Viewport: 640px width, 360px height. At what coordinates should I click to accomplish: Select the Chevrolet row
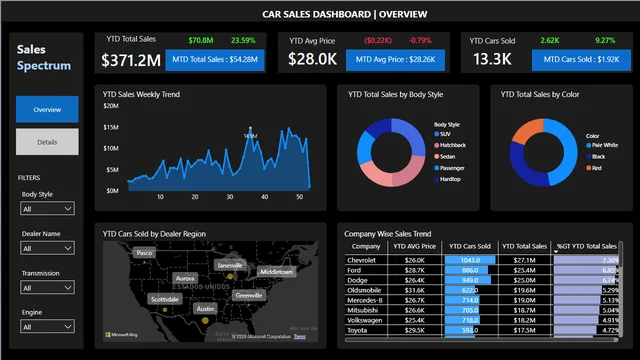(482, 260)
